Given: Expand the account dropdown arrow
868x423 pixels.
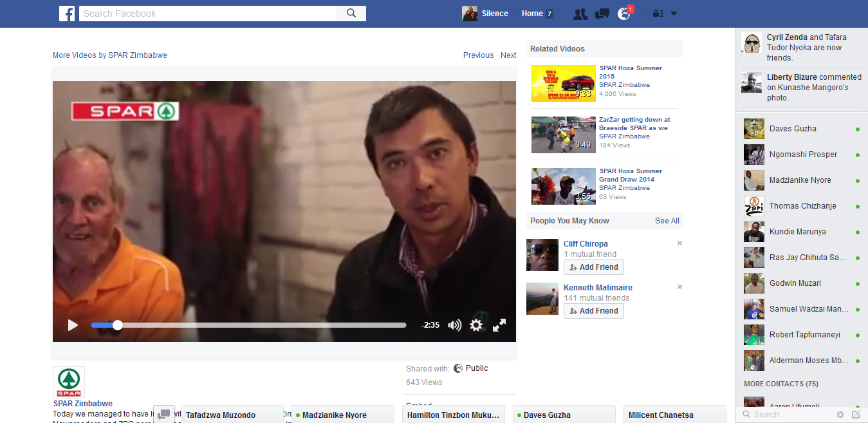Looking at the screenshot, I should click(674, 14).
